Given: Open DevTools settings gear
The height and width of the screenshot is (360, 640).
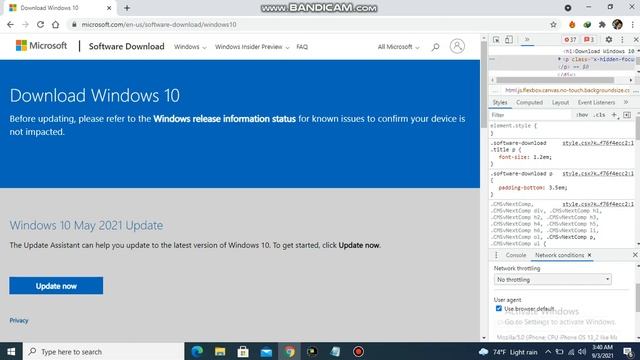Looking at the screenshot, I should click(609, 40).
